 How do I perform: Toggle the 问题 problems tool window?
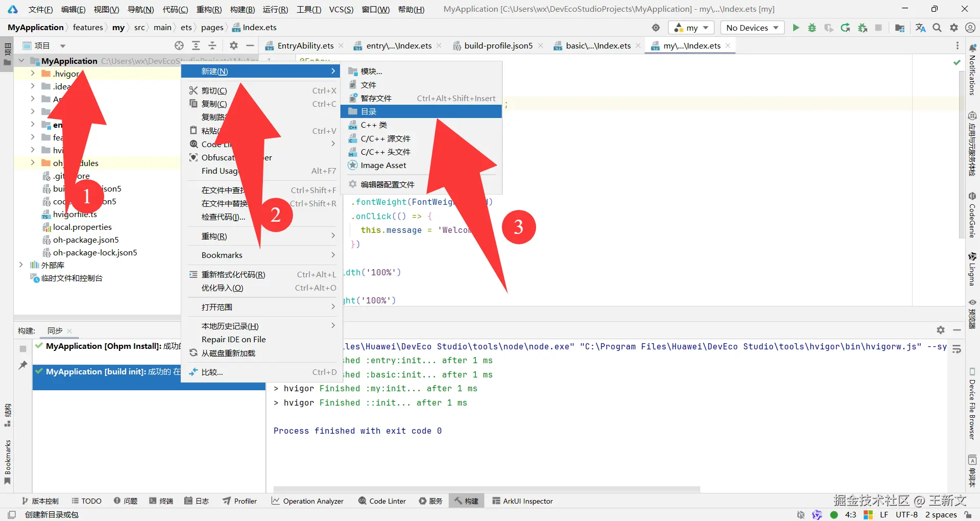[126, 501]
